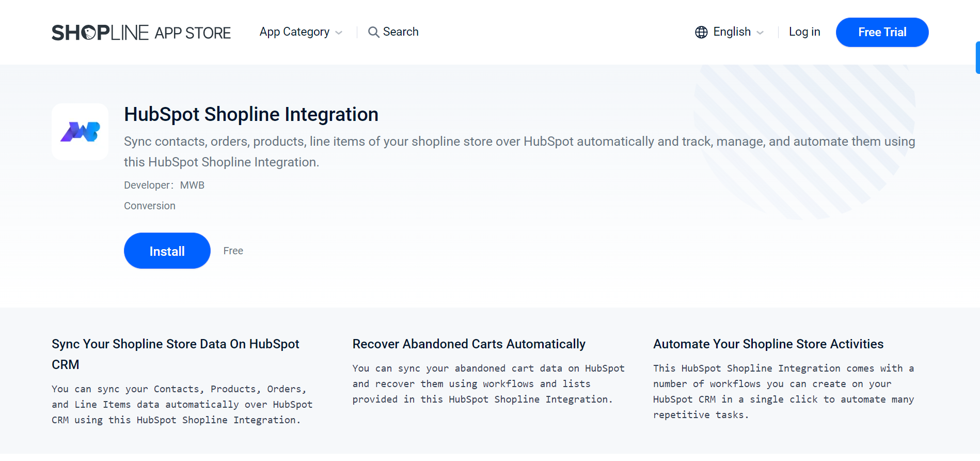Click the globe language icon
Screen dimensions: 980x461
coord(701,32)
